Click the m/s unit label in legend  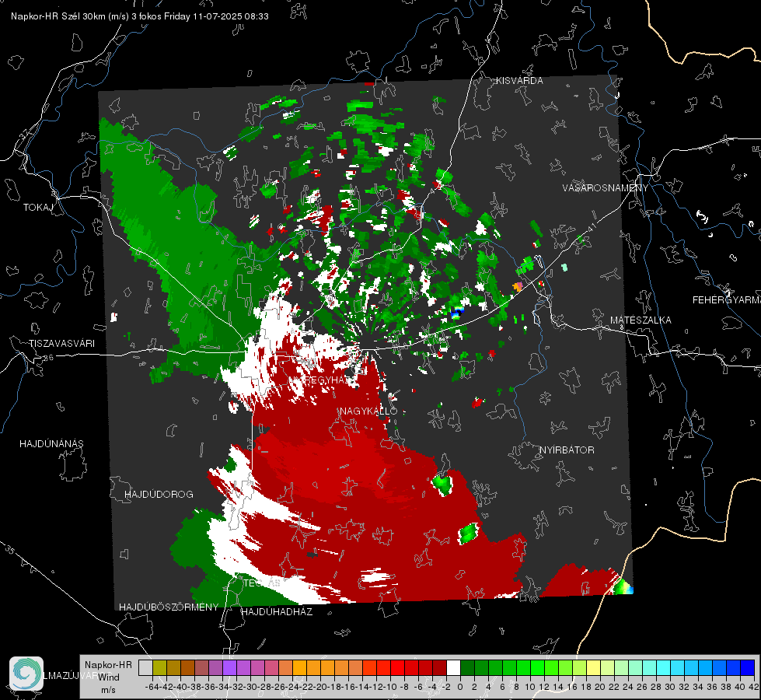pos(108,690)
